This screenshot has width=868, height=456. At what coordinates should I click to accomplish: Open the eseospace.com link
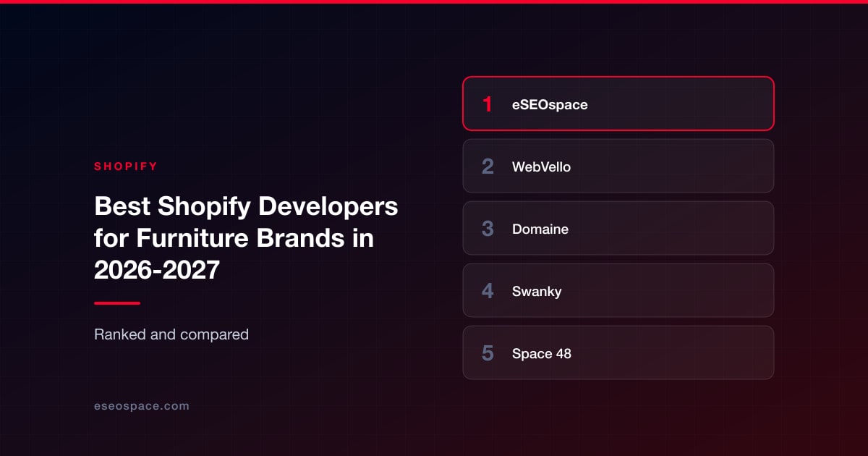[x=142, y=406]
